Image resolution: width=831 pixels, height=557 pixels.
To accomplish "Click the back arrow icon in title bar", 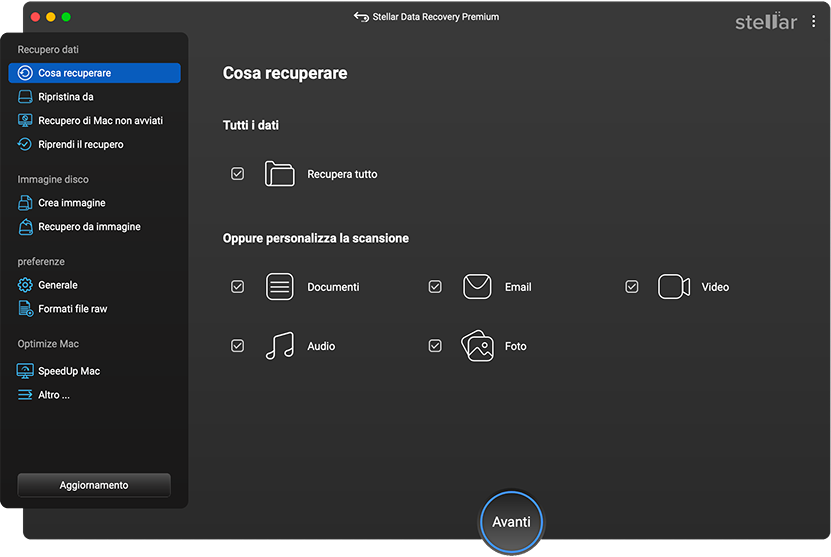I will point(361,17).
